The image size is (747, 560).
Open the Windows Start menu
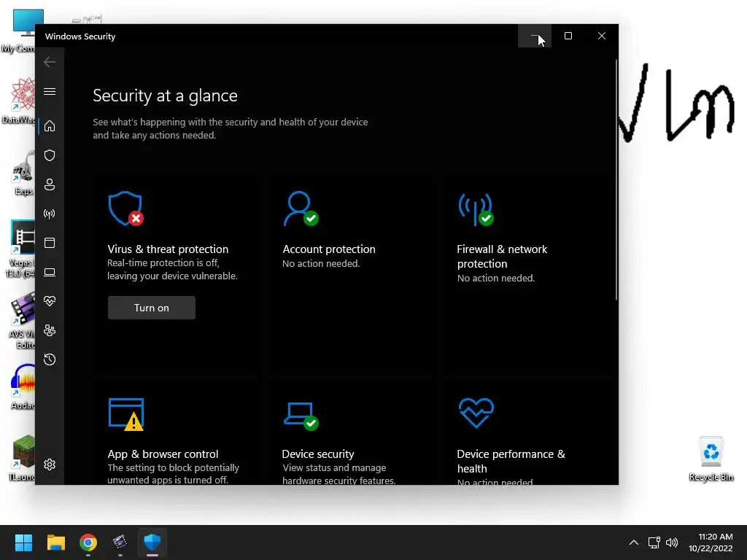[x=23, y=542]
